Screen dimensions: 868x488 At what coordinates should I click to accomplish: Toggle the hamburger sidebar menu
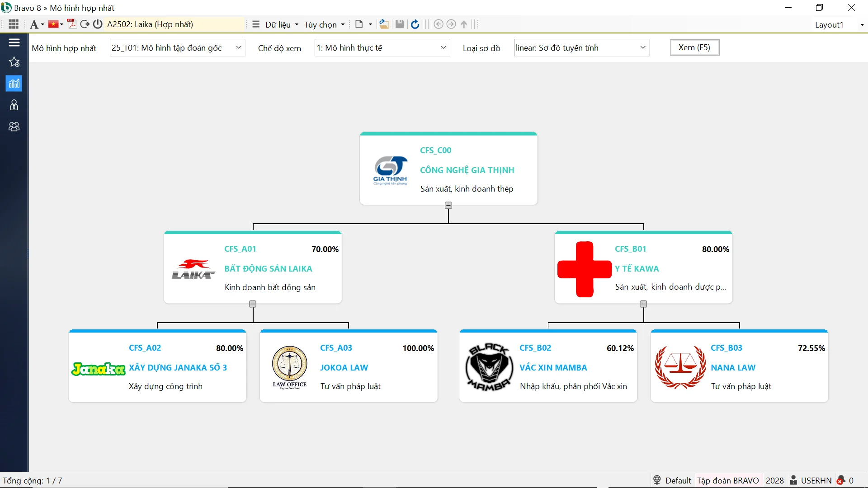tap(14, 42)
